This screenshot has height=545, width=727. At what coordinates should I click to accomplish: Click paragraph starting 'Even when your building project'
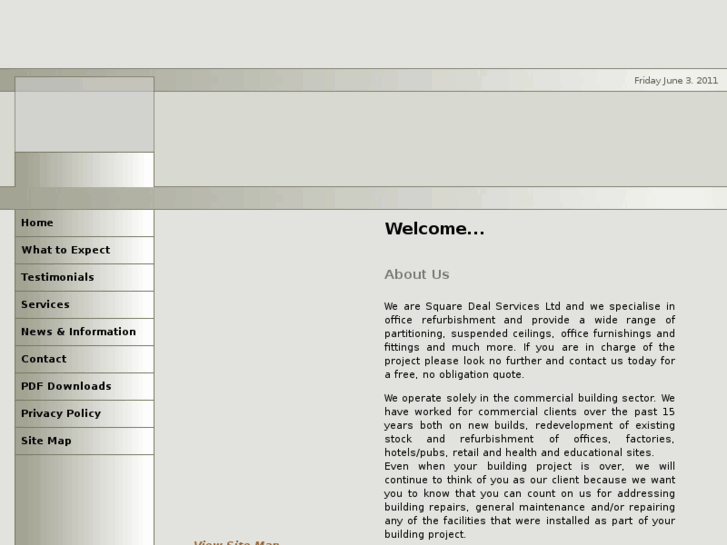(529, 500)
